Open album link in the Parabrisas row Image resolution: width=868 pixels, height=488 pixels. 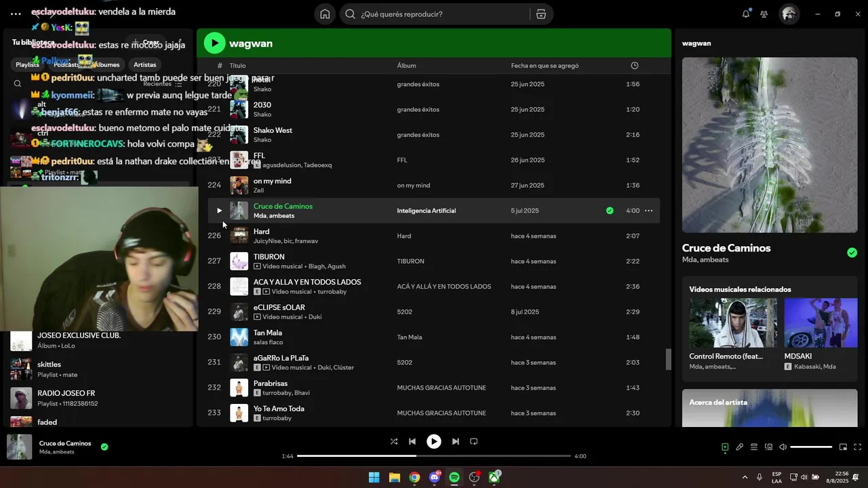(442, 388)
